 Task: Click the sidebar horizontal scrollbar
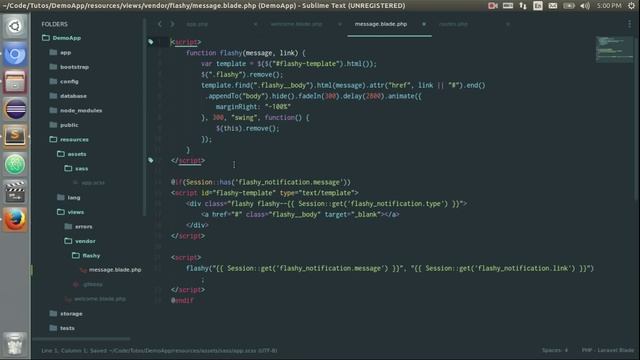81,339
